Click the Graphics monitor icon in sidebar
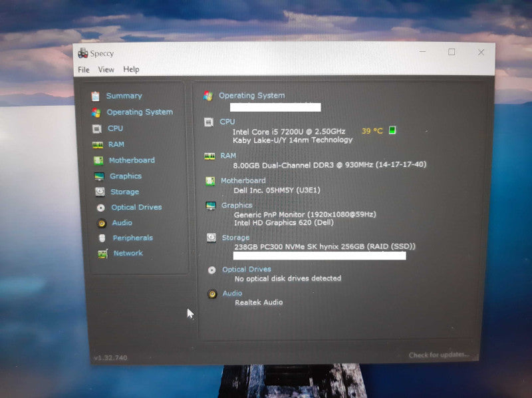The image size is (532, 398). click(x=99, y=176)
